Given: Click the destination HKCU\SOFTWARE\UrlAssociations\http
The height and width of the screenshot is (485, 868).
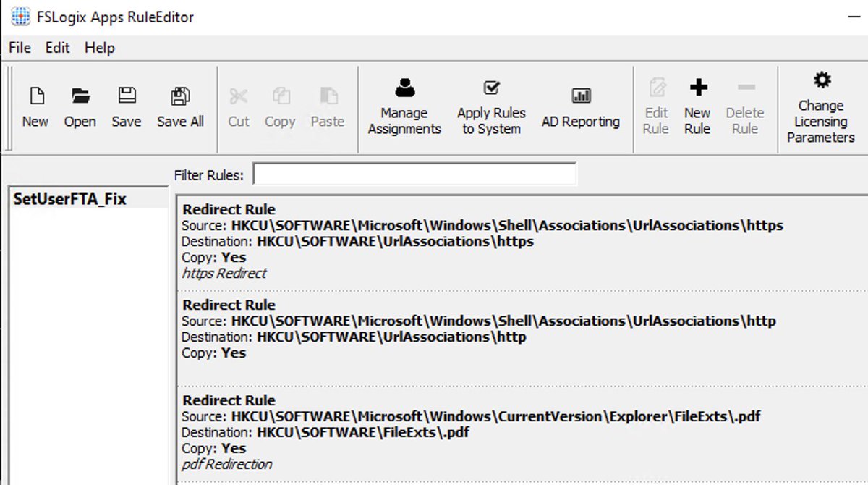Looking at the screenshot, I should click(x=392, y=337).
